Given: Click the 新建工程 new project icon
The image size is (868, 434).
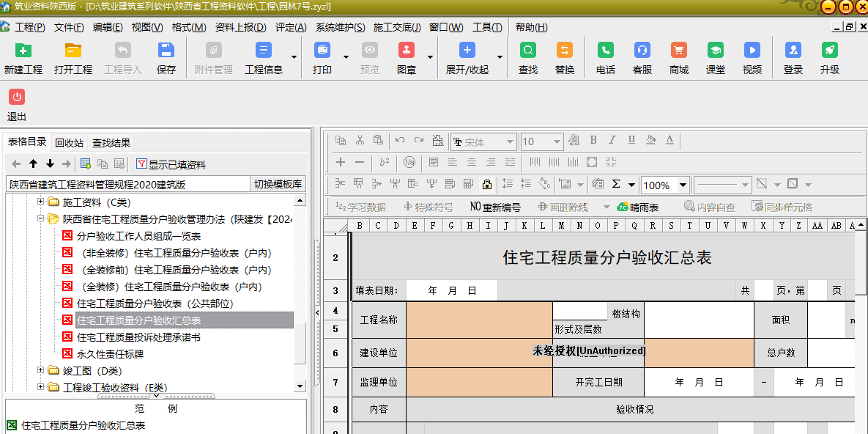Looking at the screenshot, I should pos(23,51).
